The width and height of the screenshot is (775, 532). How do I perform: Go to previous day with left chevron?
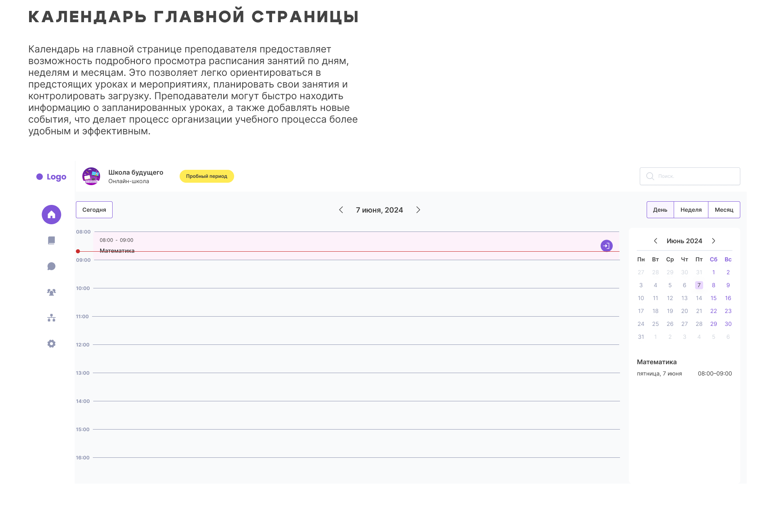[x=341, y=210]
